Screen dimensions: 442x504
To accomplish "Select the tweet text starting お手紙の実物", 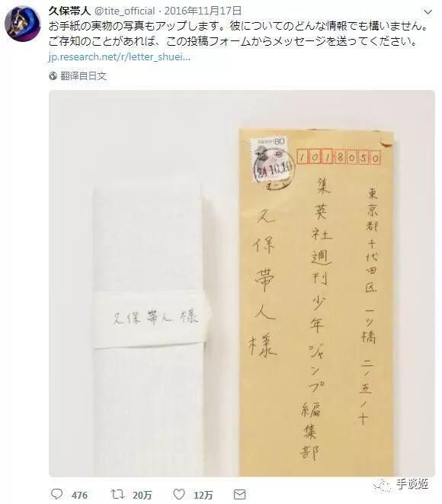I will point(239,34).
